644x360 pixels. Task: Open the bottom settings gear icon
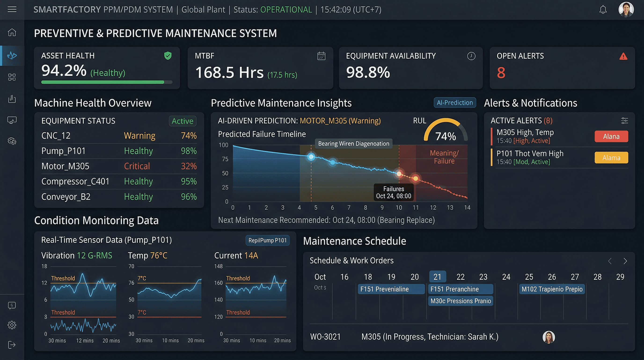[x=12, y=325]
